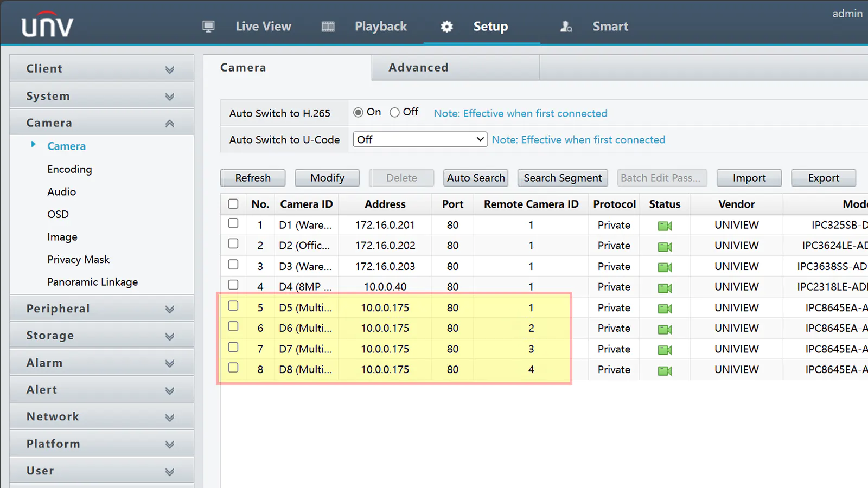
Task: Open Live View from top menu
Action: pyautogui.click(x=263, y=27)
